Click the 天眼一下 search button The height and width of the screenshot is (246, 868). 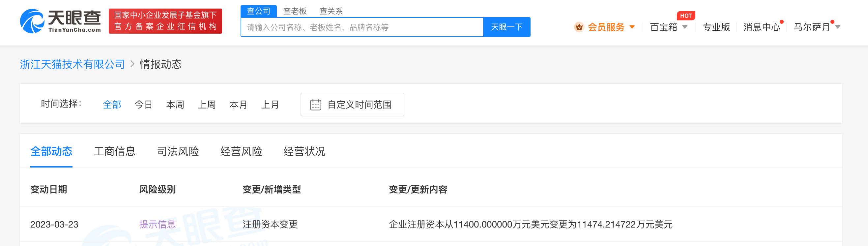[x=506, y=27]
